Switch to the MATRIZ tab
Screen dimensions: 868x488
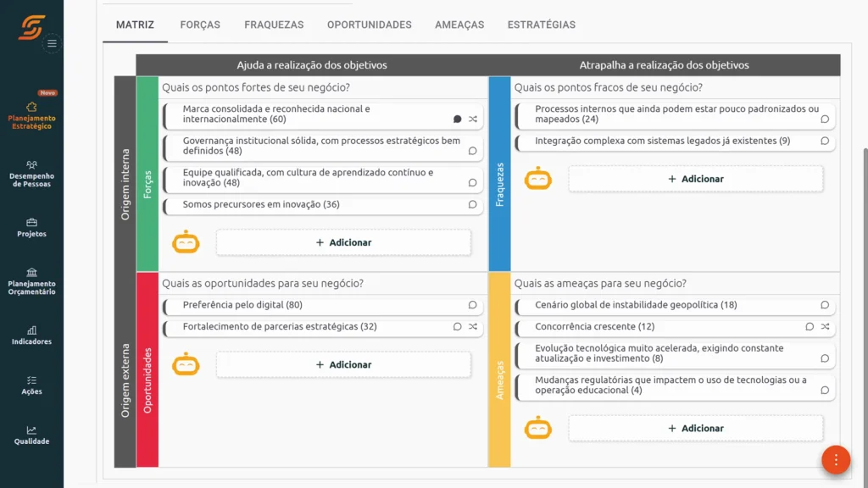(x=135, y=25)
